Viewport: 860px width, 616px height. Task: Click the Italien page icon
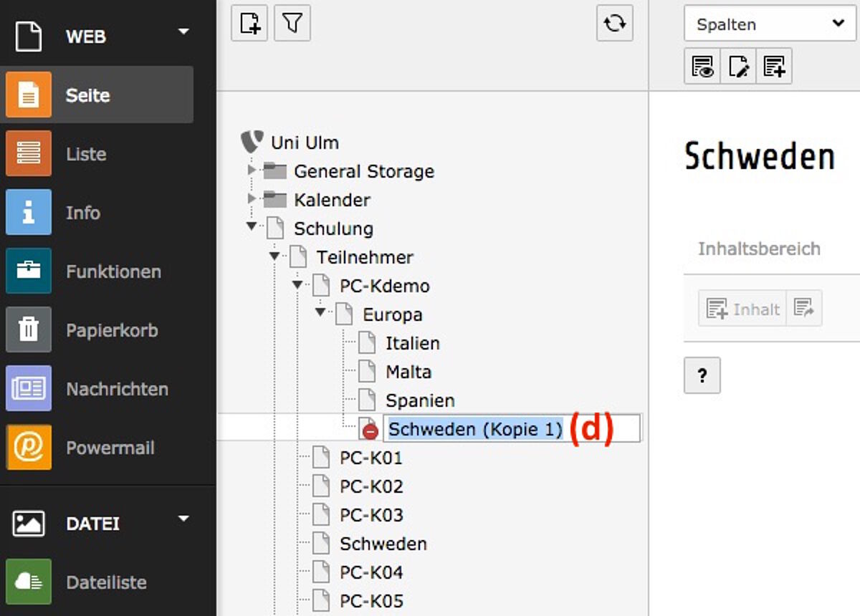click(367, 342)
